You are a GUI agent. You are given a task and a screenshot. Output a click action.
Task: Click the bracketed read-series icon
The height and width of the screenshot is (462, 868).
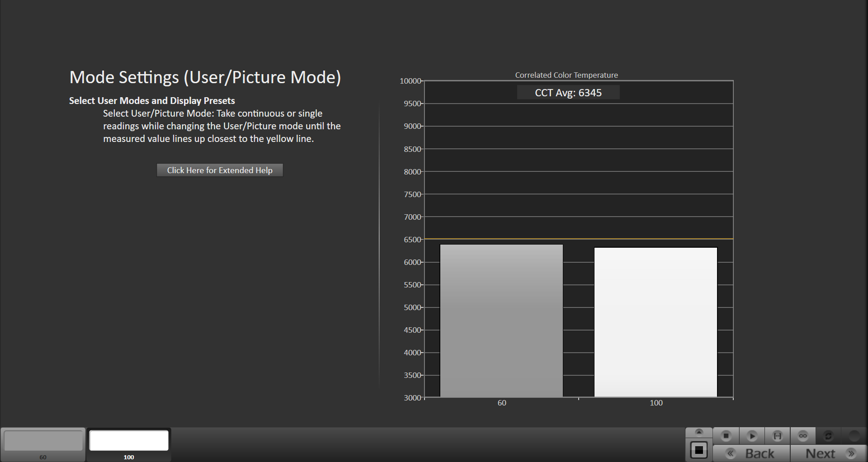pyautogui.click(x=778, y=436)
